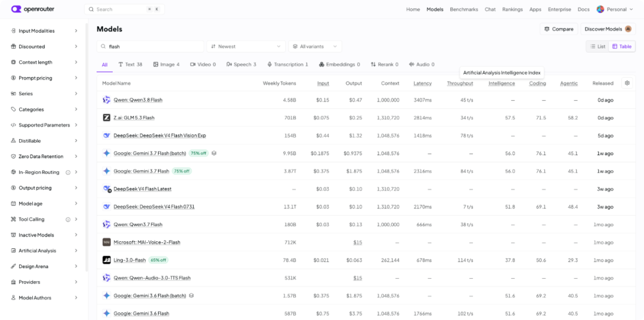
Task: Click the models search field containing flash
Action: coord(150,47)
